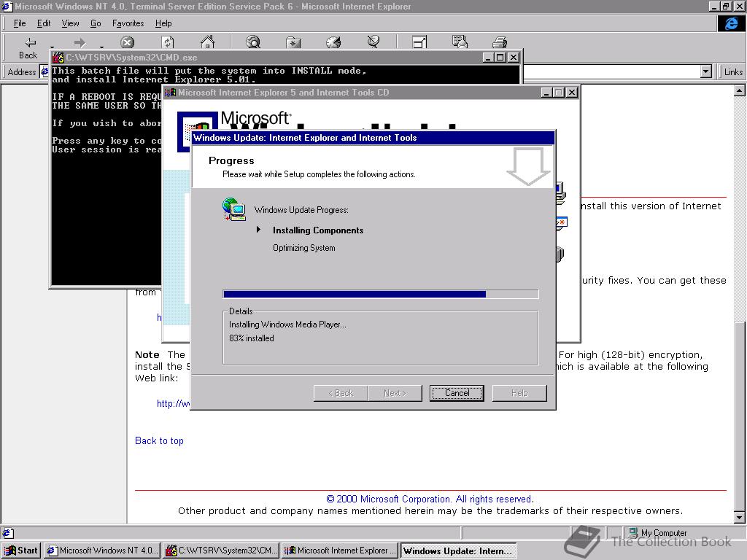The width and height of the screenshot is (747, 560).
Task: Open the Go menu
Action: point(96,23)
